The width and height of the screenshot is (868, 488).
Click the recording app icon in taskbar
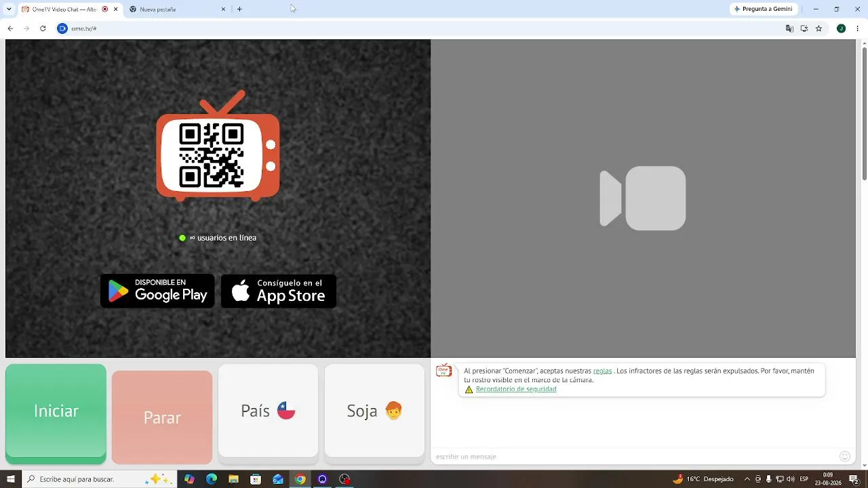coord(344,479)
